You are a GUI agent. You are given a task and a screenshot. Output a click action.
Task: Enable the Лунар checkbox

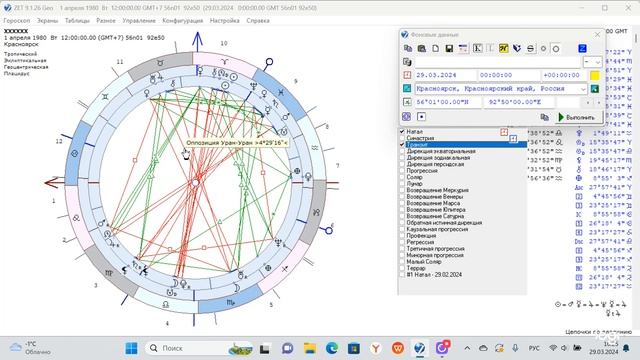click(402, 184)
